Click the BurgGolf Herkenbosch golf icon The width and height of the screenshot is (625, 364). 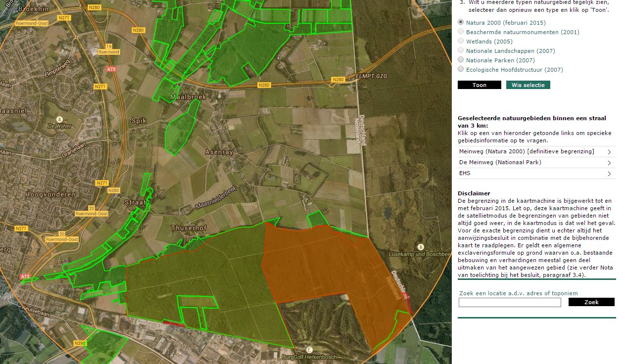tap(310, 350)
